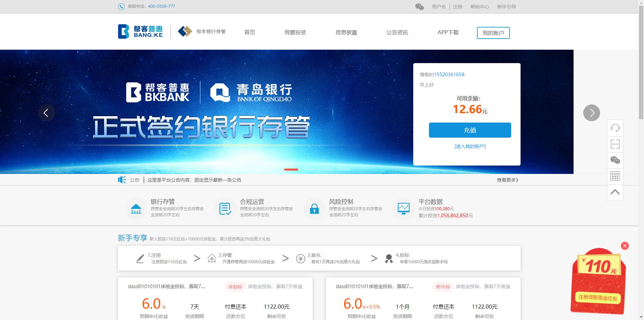Click the 用户名 link in top bar

click(x=439, y=7)
